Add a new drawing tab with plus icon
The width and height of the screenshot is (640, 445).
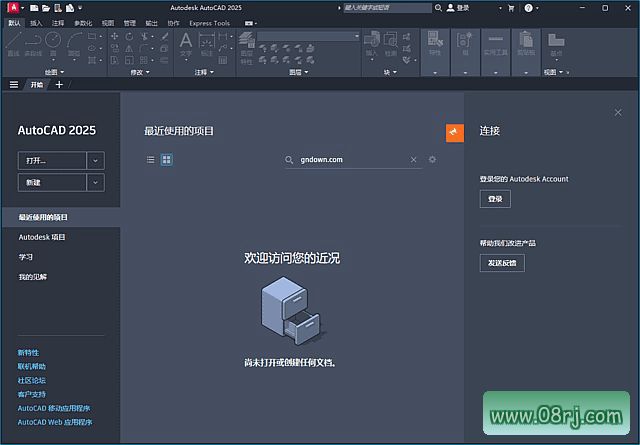(x=58, y=85)
